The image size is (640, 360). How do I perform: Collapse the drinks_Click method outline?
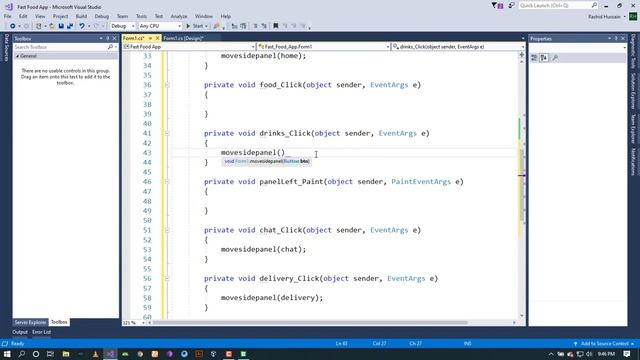[x=167, y=133]
